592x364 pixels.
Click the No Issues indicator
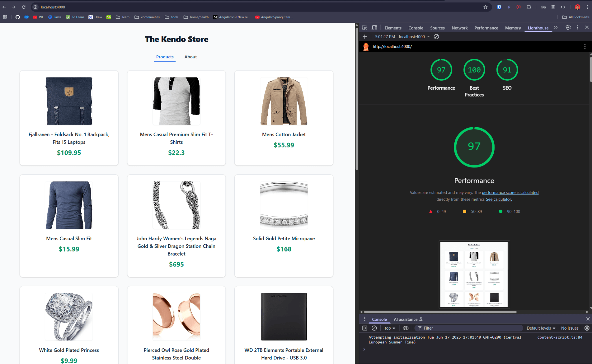coord(570,328)
